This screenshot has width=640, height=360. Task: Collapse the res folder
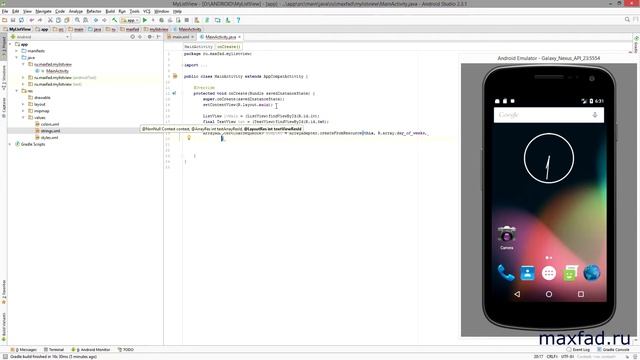(17, 91)
